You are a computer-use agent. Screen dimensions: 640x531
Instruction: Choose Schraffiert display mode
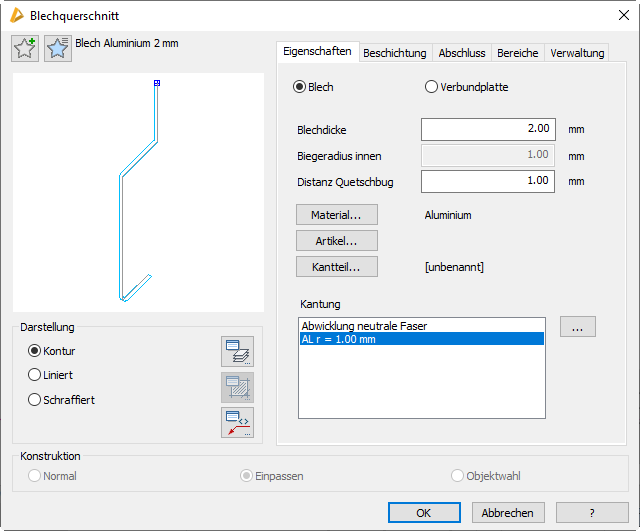[x=36, y=400]
